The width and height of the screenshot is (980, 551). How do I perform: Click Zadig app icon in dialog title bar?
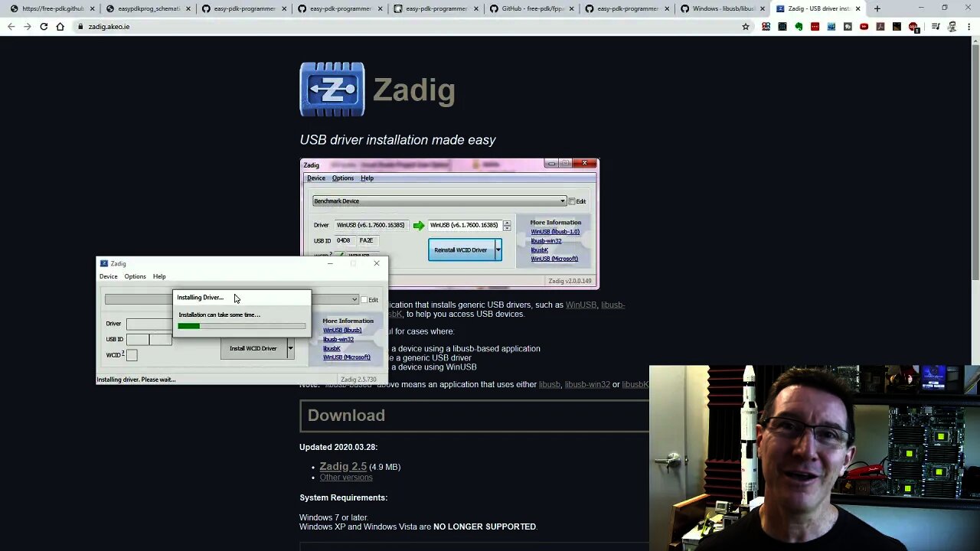tap(104, 263)
